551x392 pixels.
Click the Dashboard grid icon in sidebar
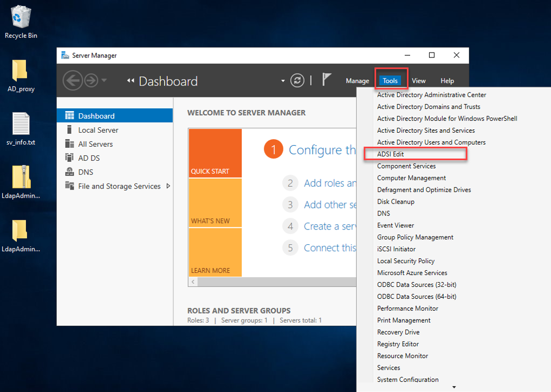[69, 115]
